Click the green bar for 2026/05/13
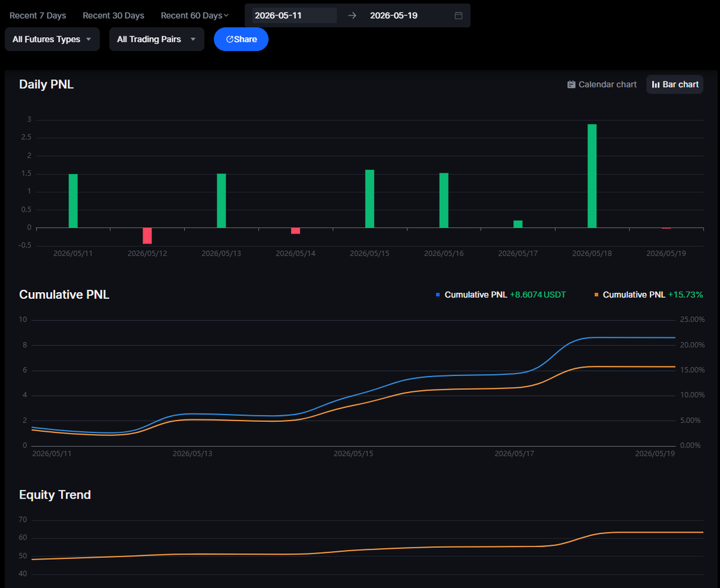Viewport: 720px width, 588px height. (221, 201)
